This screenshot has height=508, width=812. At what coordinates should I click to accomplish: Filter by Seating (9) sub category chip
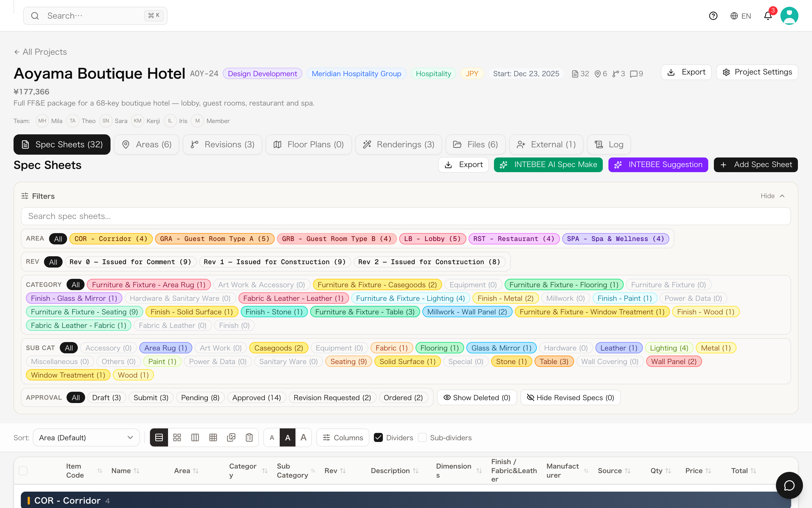(348, 362)
